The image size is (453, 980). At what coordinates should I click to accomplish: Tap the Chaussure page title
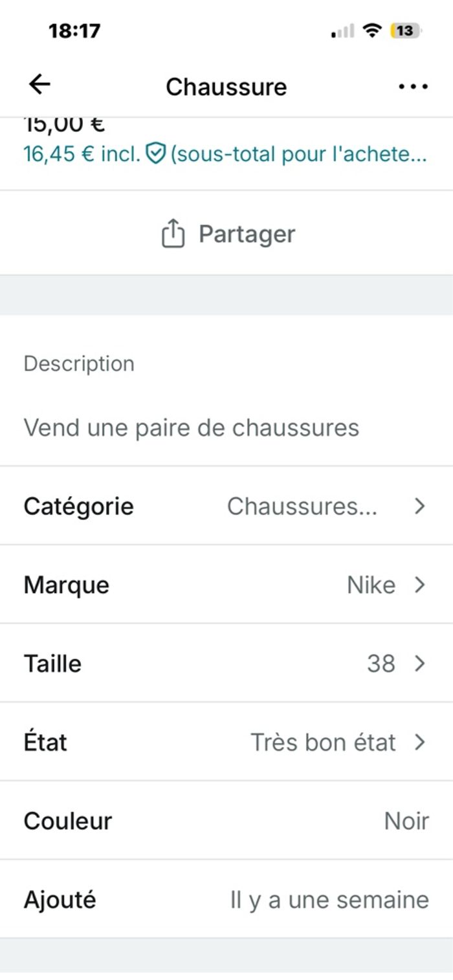click(226, 87)
